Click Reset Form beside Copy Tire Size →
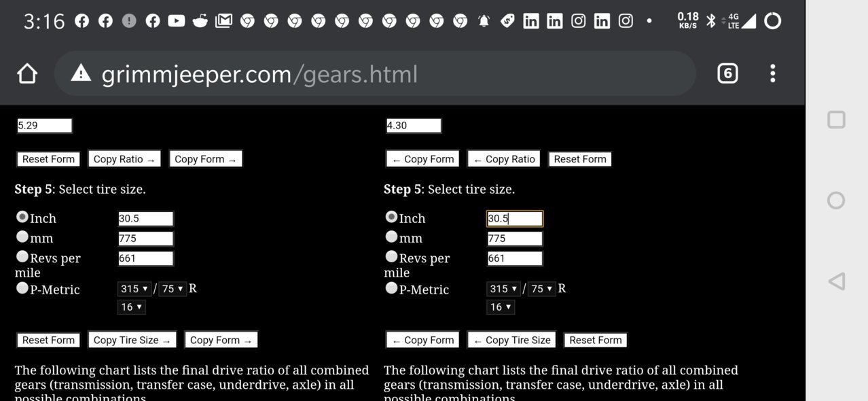This screenshot has height=401, width=868. pos(48,340)
